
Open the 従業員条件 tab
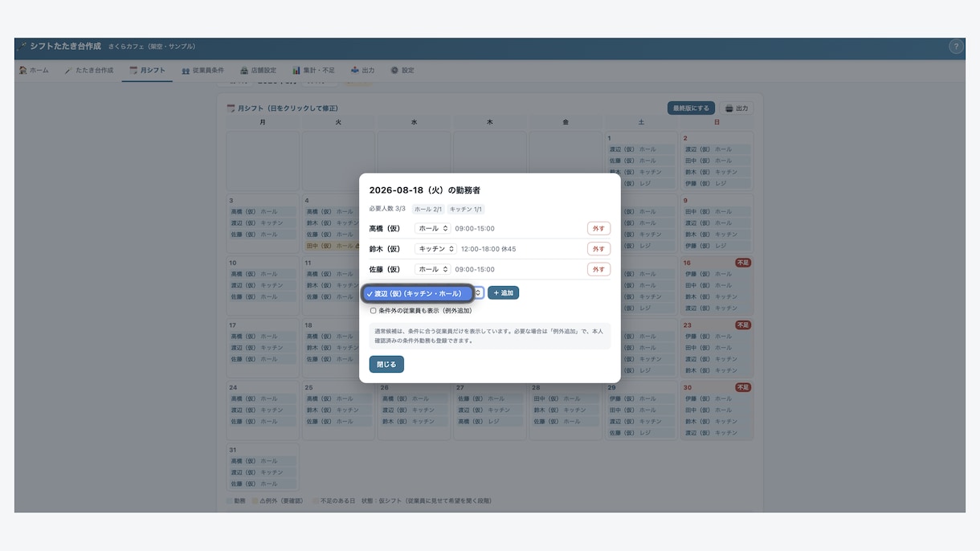pyautogui.click(x=202, y=71)
